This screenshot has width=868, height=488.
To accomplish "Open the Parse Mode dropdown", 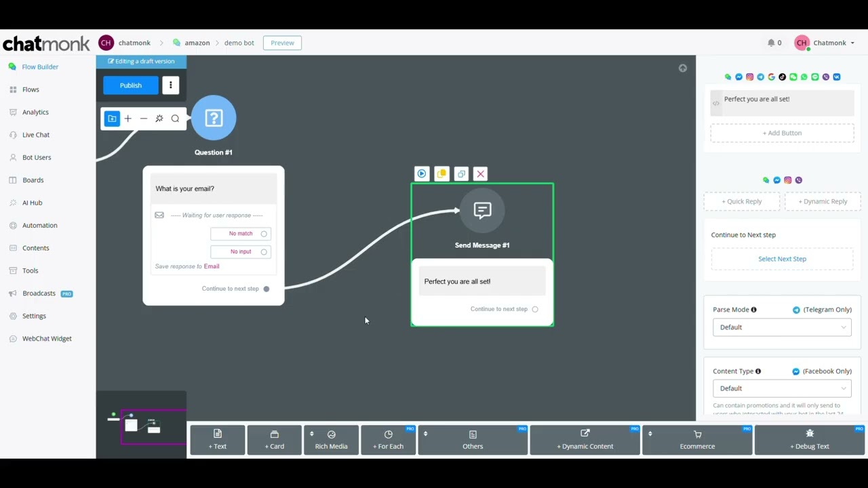I will pyautogui.click(x=782, y=327).
